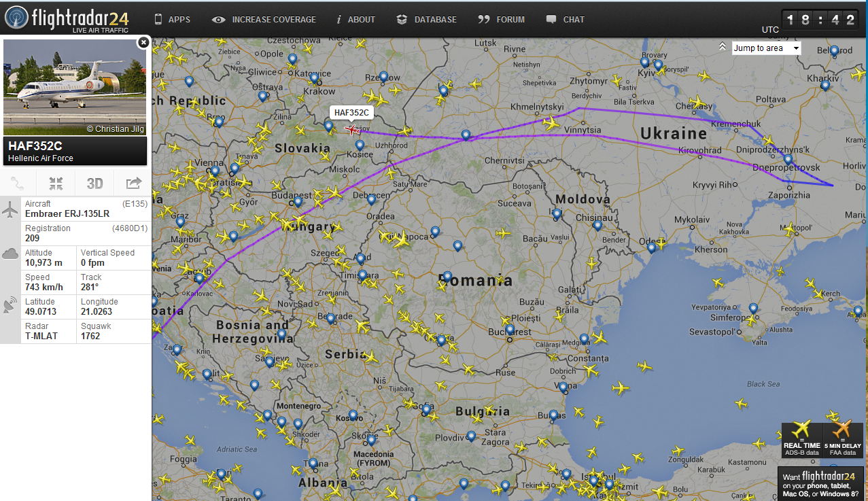868x501 pixels.
Task: Close the HAF352C aircraft info panel
Action: click(143, 42)
